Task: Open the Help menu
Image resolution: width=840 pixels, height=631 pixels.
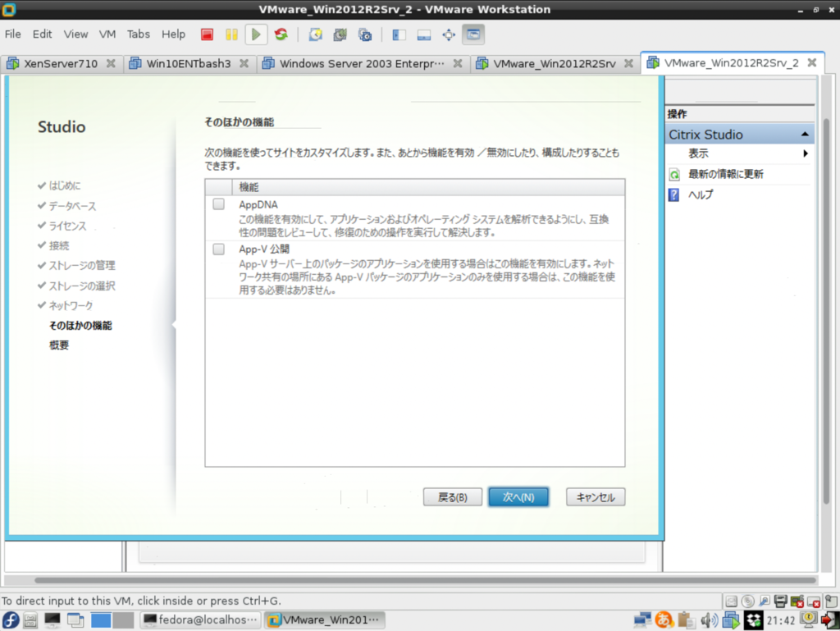Action: 173,34
